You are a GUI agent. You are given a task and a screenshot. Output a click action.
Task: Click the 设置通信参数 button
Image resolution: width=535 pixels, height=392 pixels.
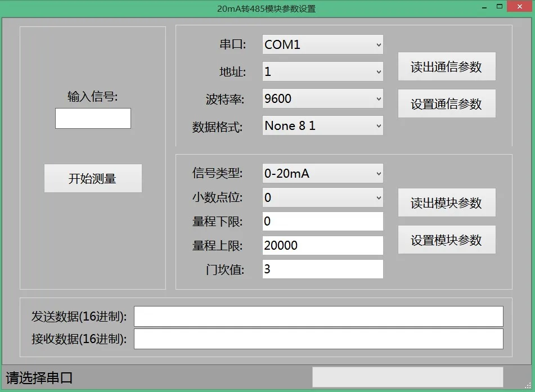pos(447,103)
